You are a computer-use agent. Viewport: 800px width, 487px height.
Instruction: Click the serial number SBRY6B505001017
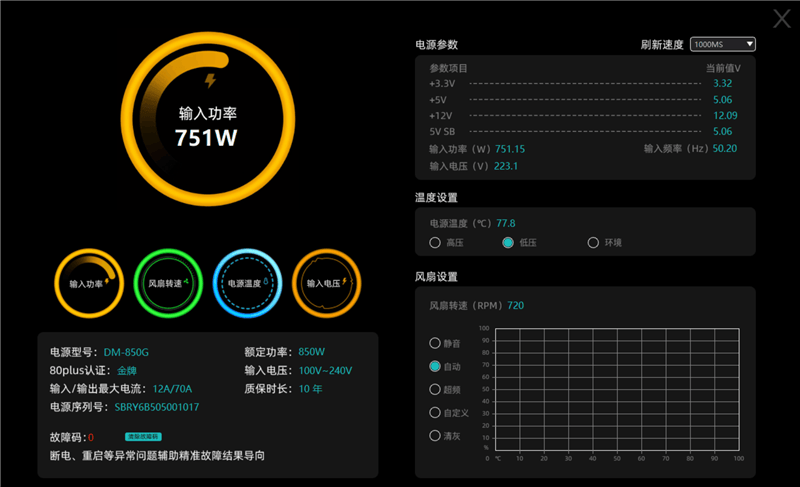tap(157, 407)
